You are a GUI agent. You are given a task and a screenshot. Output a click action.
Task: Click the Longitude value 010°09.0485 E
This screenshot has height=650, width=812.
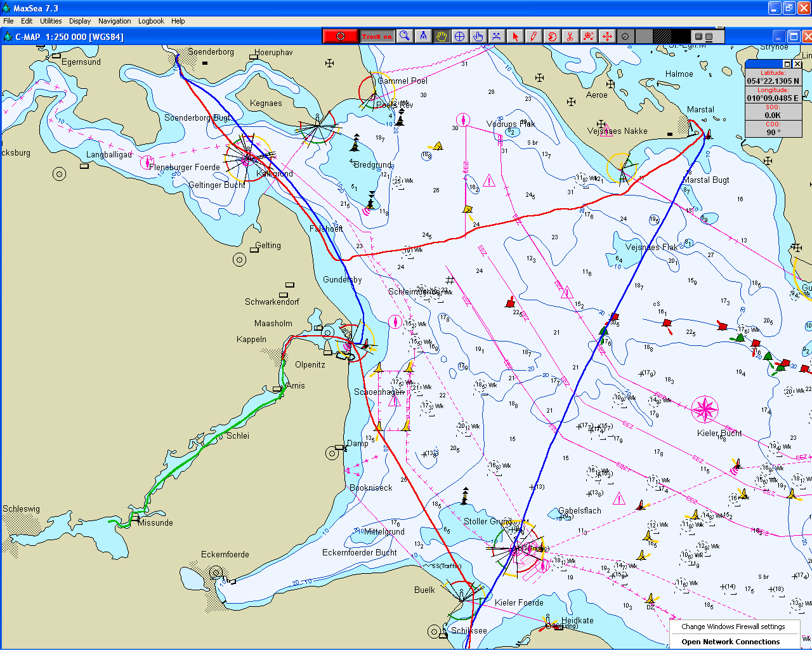coord(773,98)
